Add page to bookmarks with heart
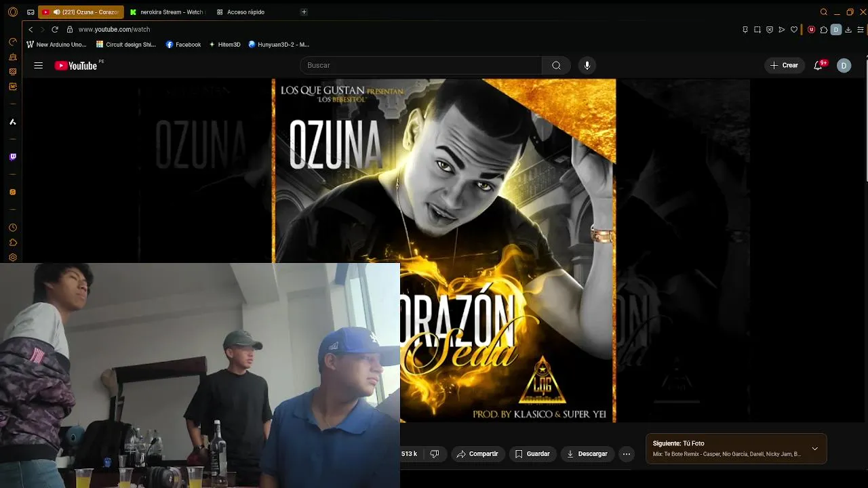 coord(794,30)
